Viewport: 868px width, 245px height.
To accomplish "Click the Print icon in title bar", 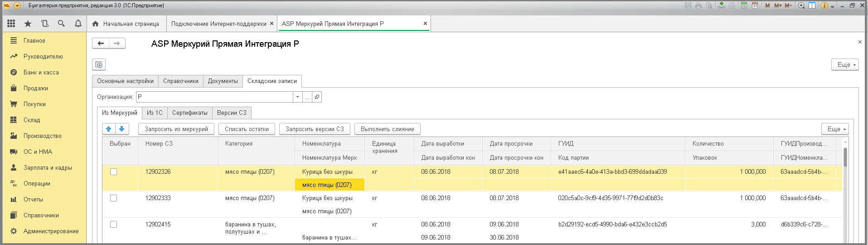I will (x=698, y=5).
